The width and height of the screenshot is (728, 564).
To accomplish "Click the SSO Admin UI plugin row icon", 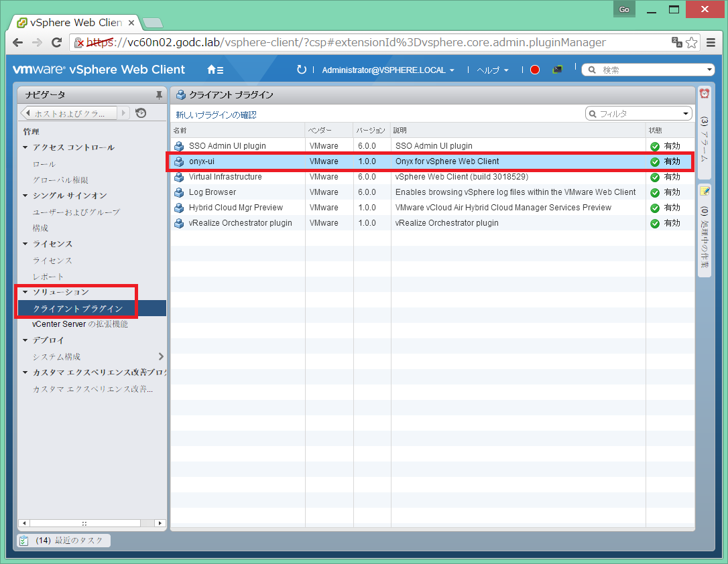I will [x=179, y=146].
